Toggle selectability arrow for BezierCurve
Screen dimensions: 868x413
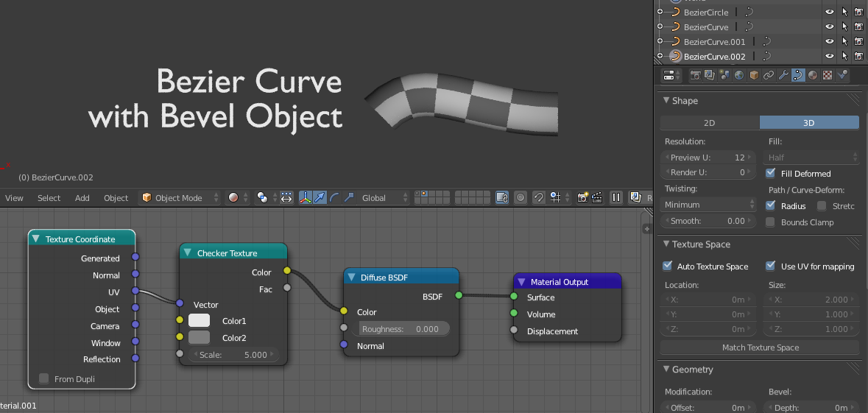(844, 27)
